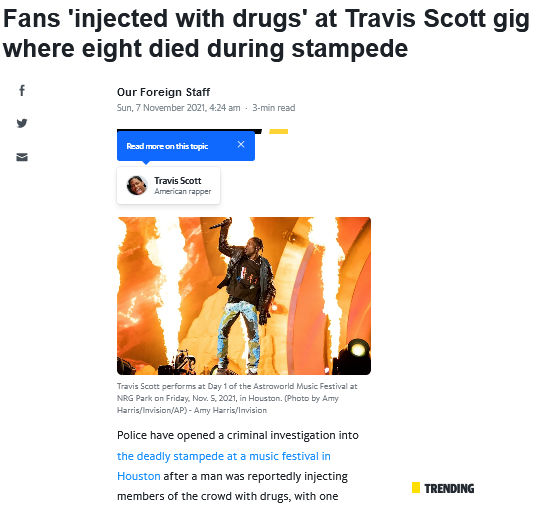Click the photo caption text
The height and width of the screenshot is (506, 541).
tap(237, 398)
